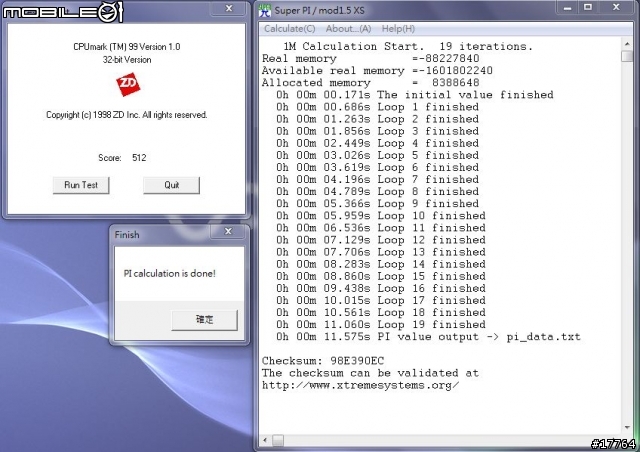Click the http://www.xtremesystems.org/ text
The image size is (640, 452).
pos(360,385)
